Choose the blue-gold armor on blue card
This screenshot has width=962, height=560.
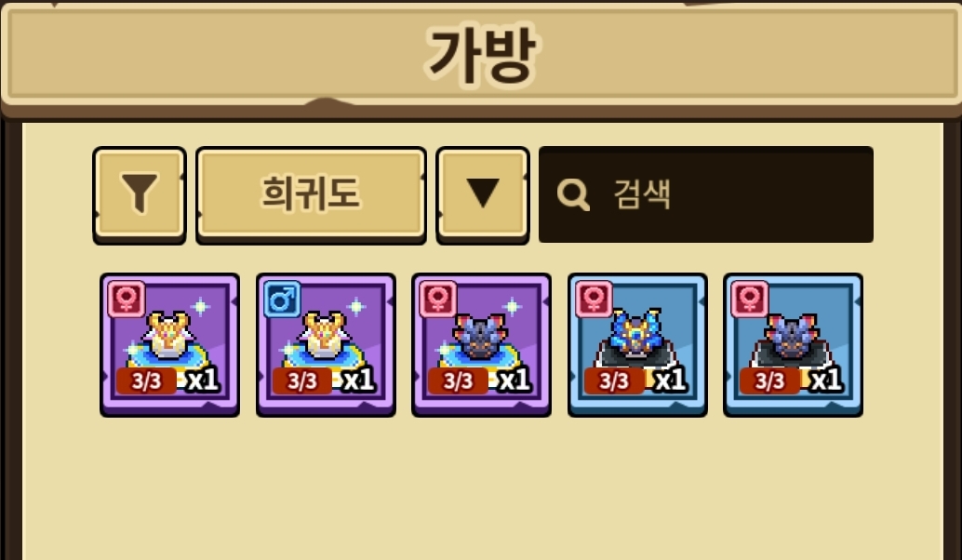click(637, 345)
